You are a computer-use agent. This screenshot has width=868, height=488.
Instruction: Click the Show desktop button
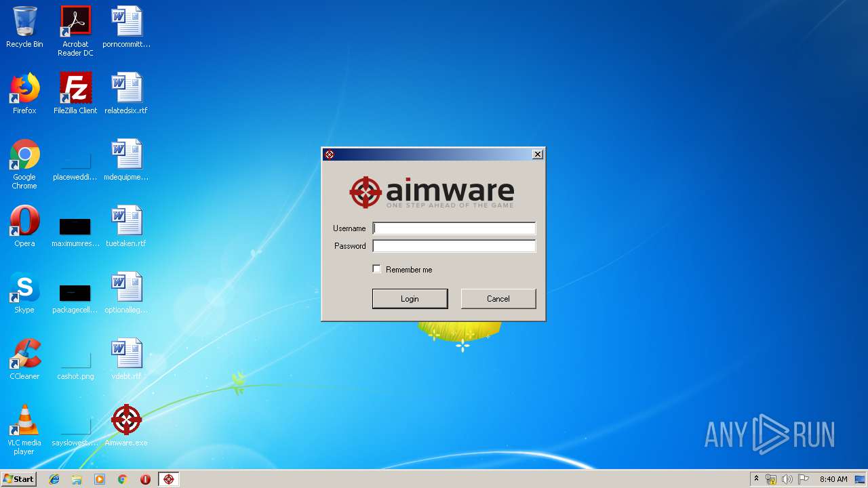(861, 479)
